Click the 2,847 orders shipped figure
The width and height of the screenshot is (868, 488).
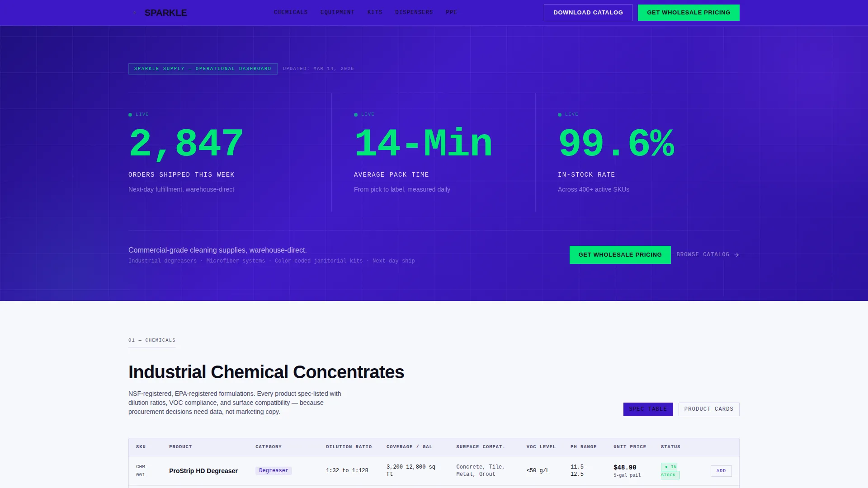186,144
